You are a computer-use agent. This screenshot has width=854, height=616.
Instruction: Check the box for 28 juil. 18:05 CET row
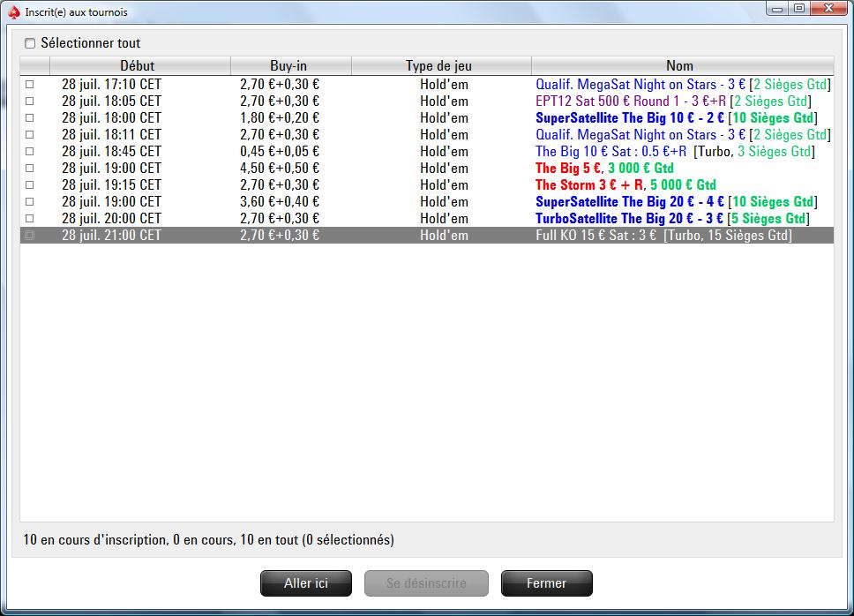[29, 101]
